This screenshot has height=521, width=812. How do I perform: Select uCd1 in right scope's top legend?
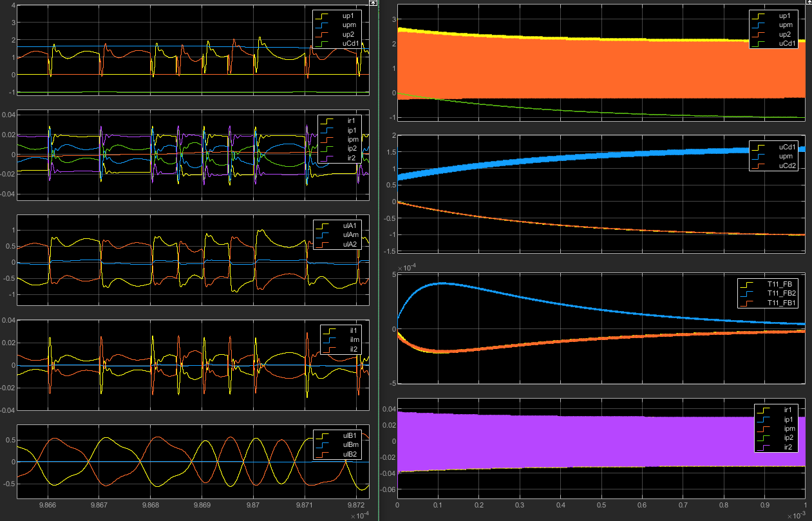pos(786,44)
